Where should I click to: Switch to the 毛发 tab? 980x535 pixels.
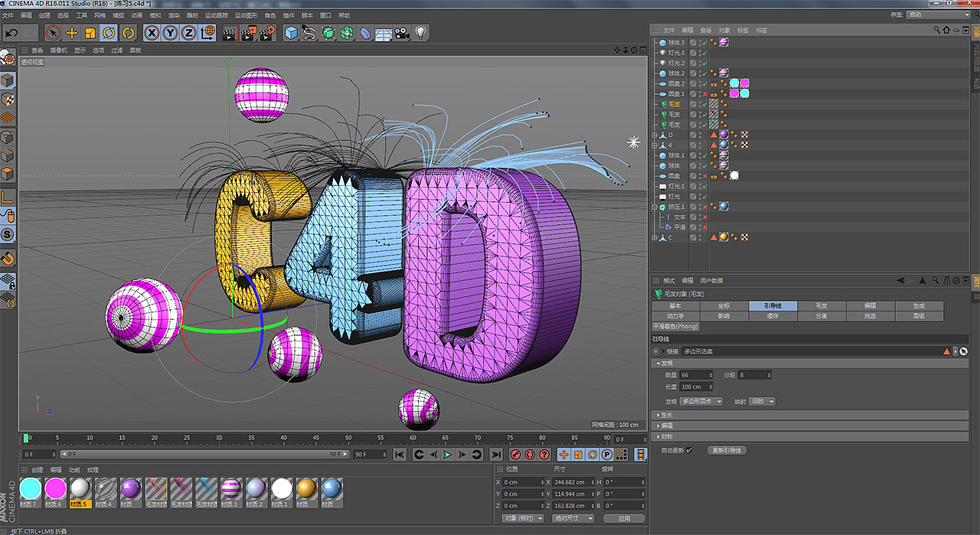point(822,305)
